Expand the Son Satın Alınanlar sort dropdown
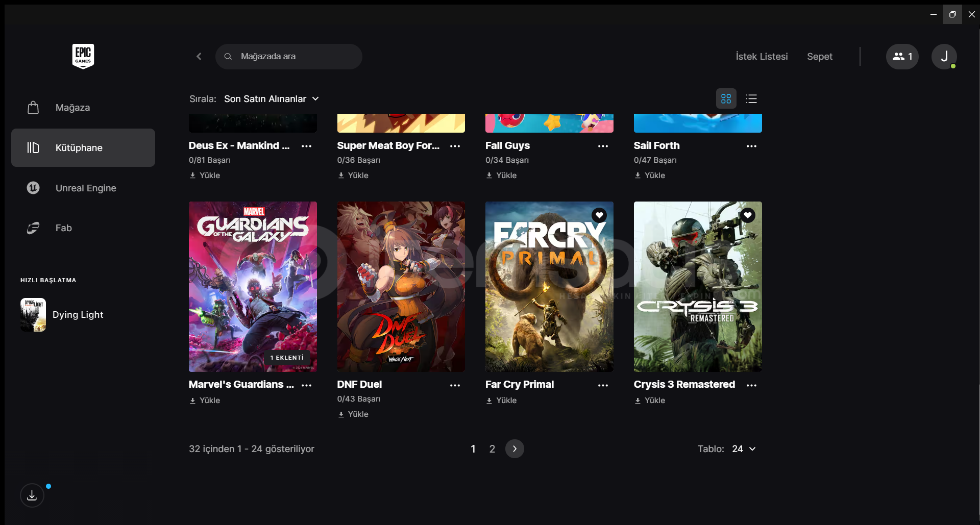The width and height of the screenshot is (980, 525). pyautogui.click(x=272, y=98)
